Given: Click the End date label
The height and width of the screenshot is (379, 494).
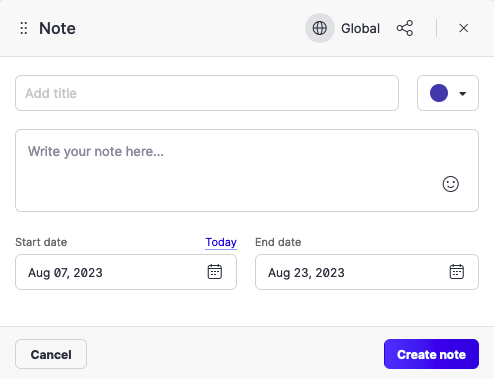Looking at the screenshot, I should [x=278, y=242].
